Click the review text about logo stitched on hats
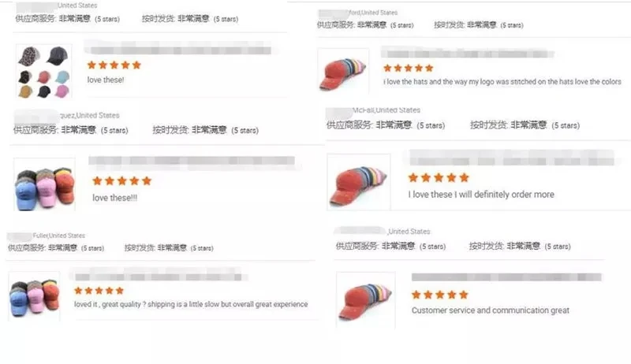Viewport: 631px width, 364px height. [x=502, y=82]
